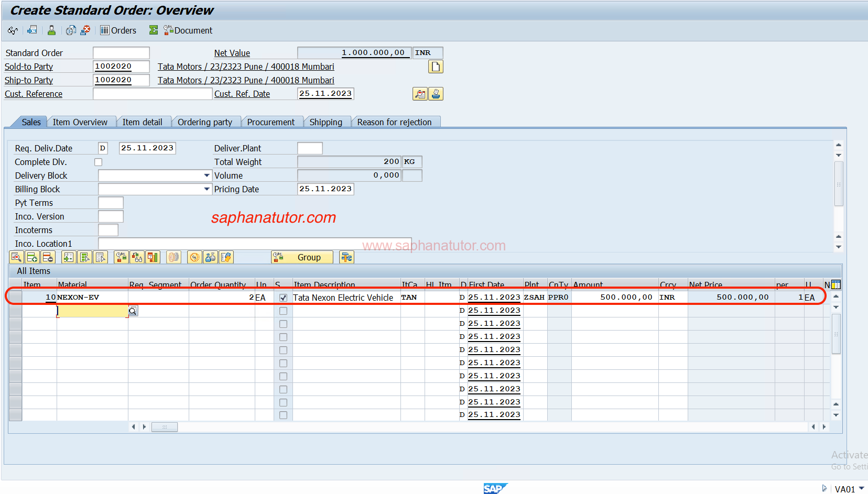Click the display/change glasses icon in toolbar
The image size is (868, 494).
pos(13,30)
